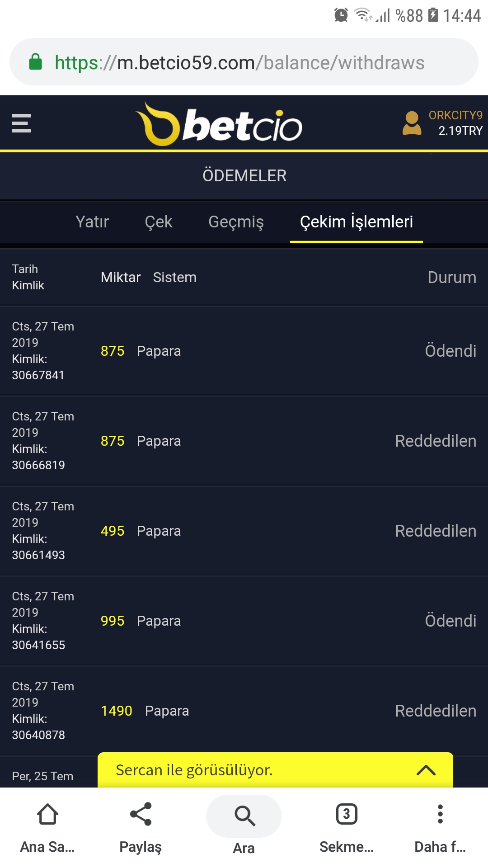Open the Ara search button
488x868 pixels.
(x=244, y=816)
